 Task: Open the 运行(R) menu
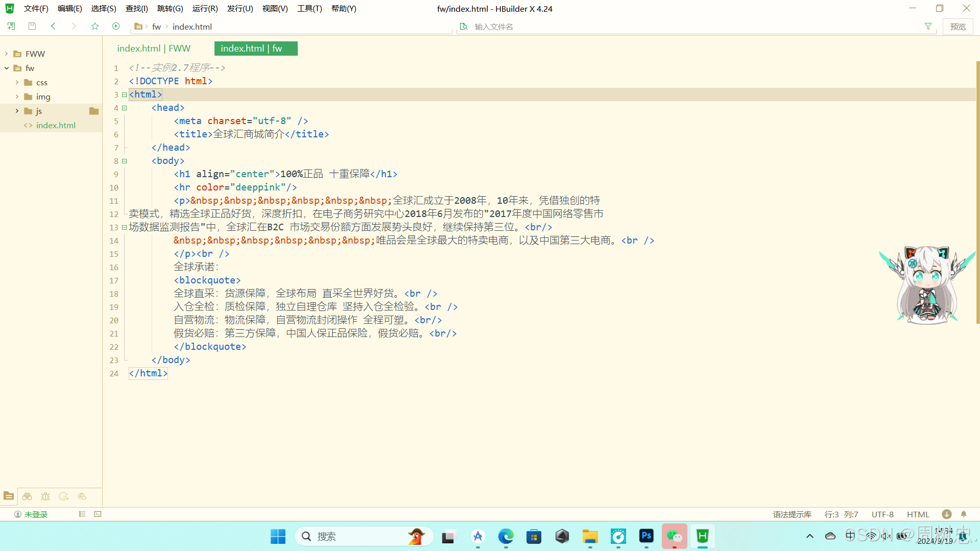(x=205, y=9)
